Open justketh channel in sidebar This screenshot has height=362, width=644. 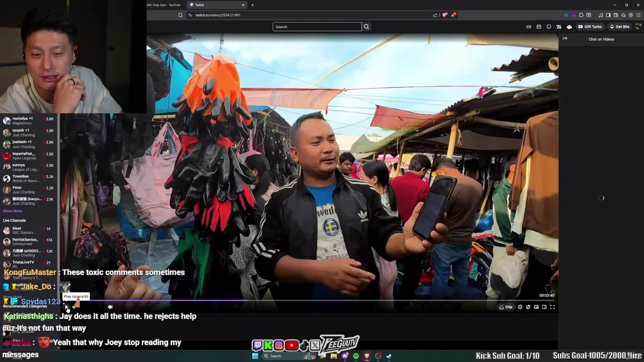(29, 144)
